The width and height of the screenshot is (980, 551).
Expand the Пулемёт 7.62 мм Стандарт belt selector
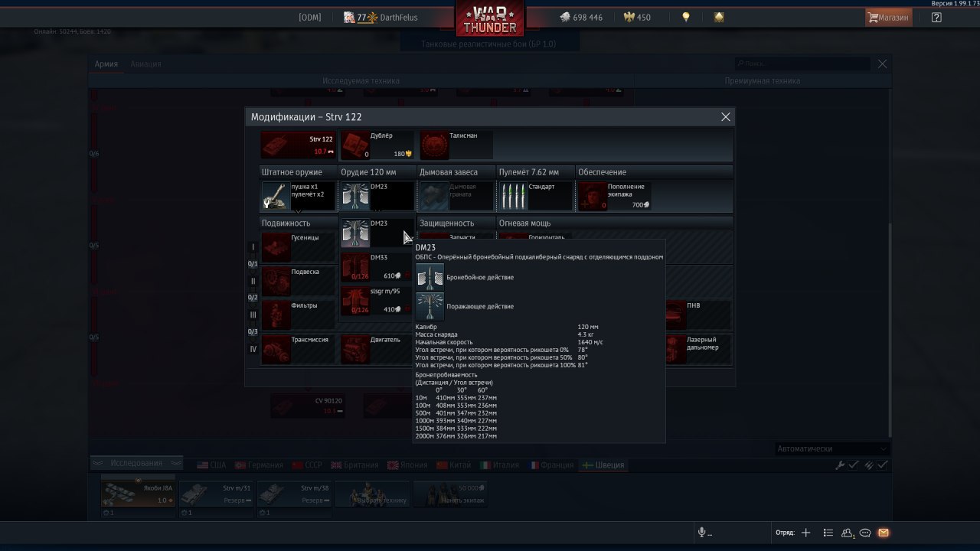[x=536, y=196]
